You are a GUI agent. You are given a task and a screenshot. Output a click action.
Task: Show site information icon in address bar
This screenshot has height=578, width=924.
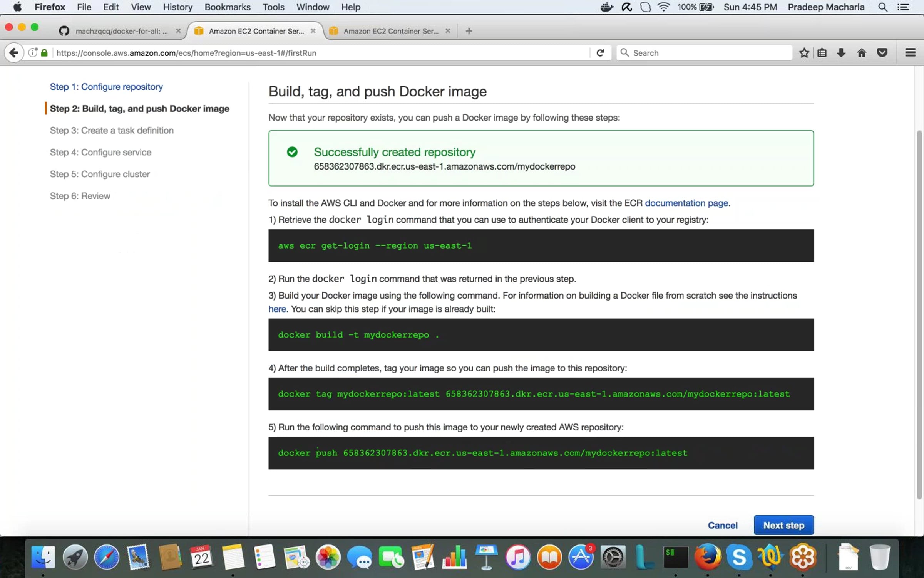(x=33, y=53)
